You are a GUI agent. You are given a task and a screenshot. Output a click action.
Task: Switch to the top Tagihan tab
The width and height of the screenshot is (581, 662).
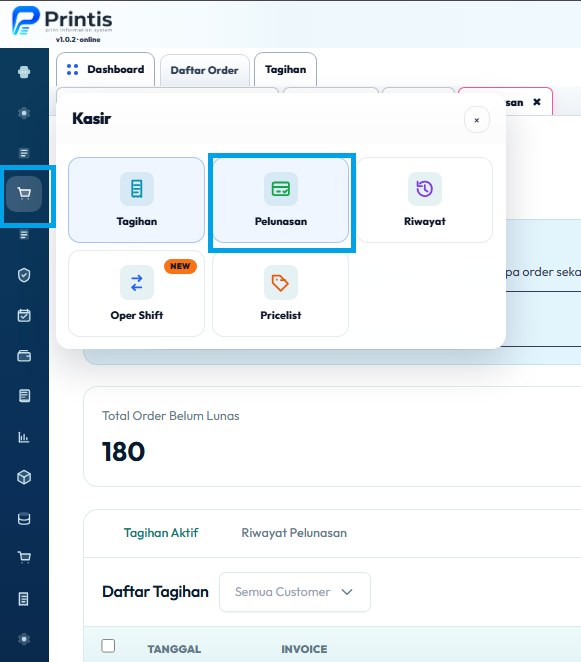[285, 70]
